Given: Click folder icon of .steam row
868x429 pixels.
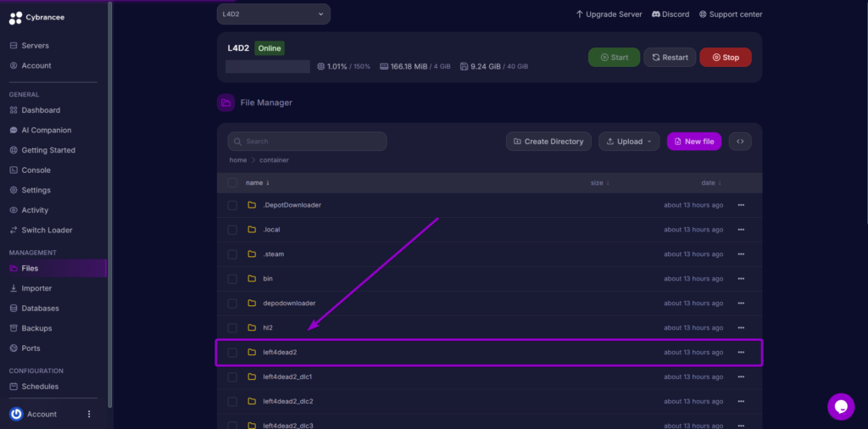Looking at the screenshot, I should [x=252, y=254].
